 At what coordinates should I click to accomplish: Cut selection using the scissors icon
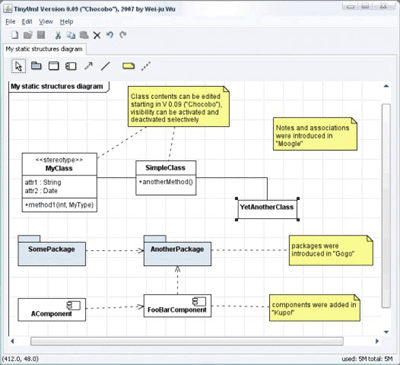click(58, 35)
